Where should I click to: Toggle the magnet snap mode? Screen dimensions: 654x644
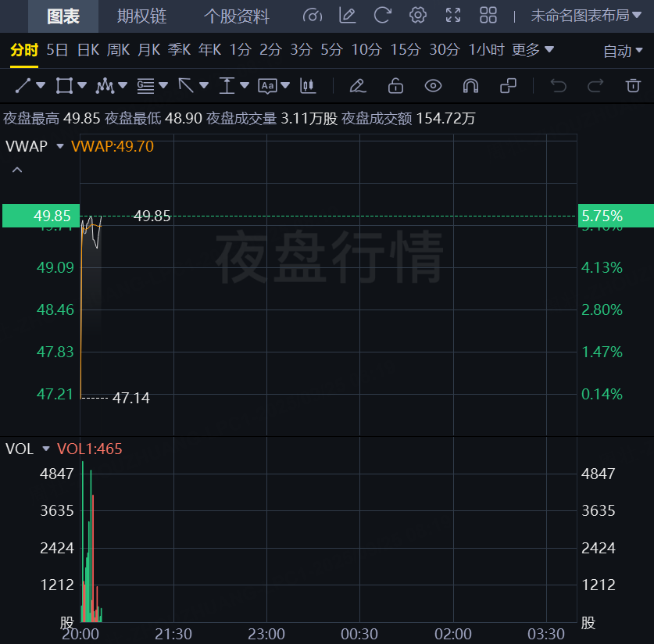[470, 85]
